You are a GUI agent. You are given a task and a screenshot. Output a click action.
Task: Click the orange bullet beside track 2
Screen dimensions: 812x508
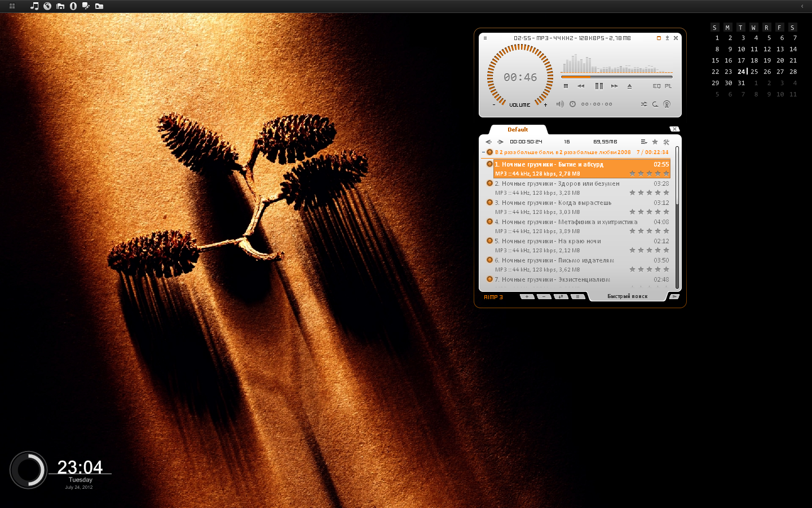click(x=489, y=183)
